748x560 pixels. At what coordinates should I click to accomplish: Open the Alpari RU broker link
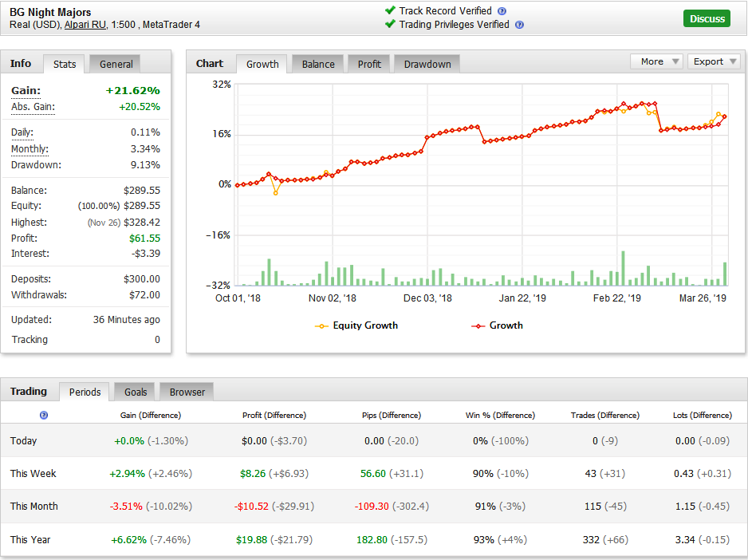(85, 25)
